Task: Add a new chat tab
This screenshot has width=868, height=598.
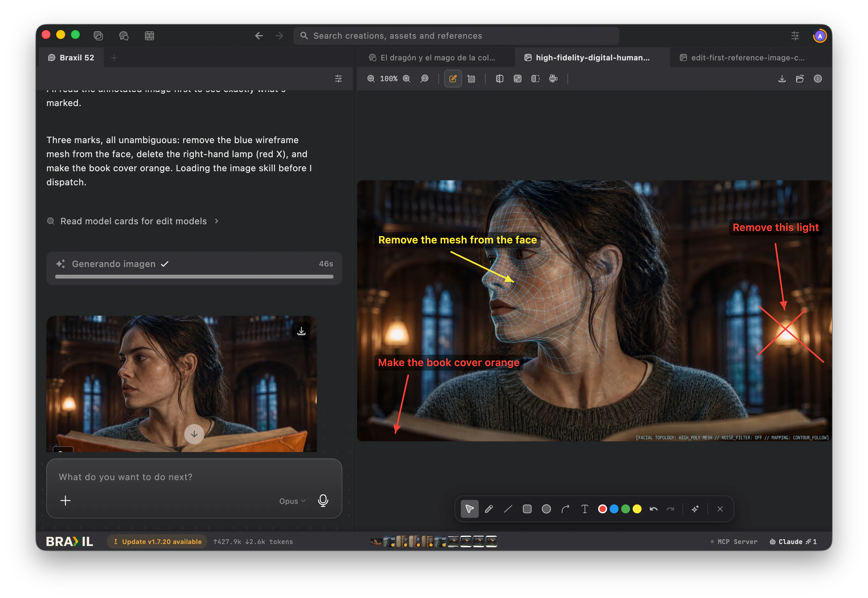Action: point(114,58)
